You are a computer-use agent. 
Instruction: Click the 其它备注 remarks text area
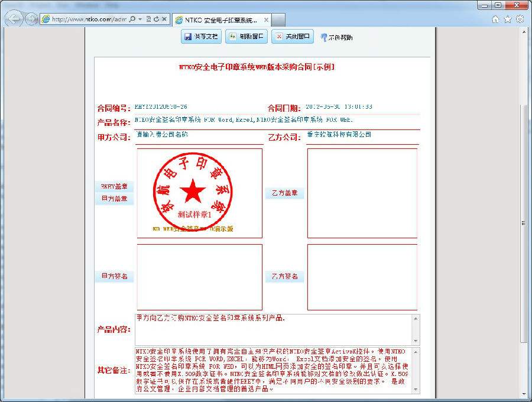click(274, 371)
